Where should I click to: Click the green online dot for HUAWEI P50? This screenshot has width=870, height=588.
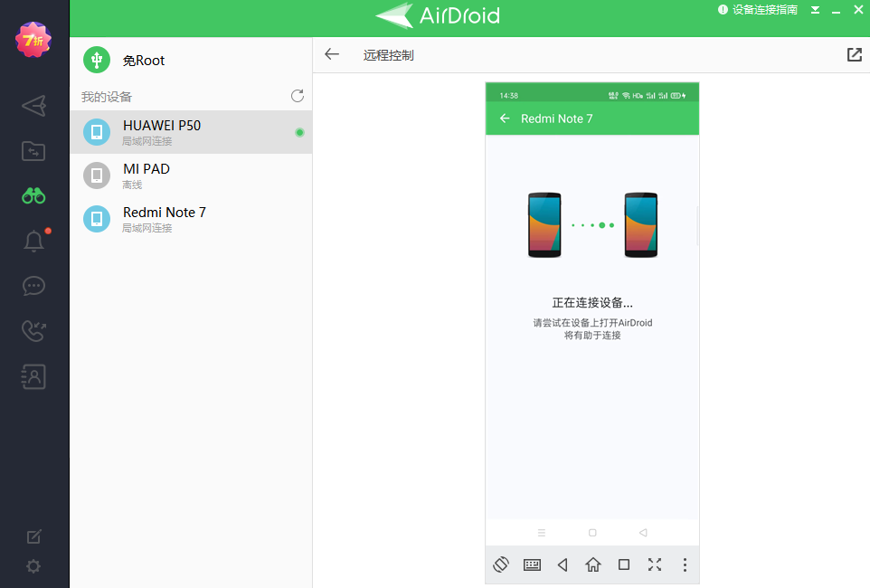(299, 132)
